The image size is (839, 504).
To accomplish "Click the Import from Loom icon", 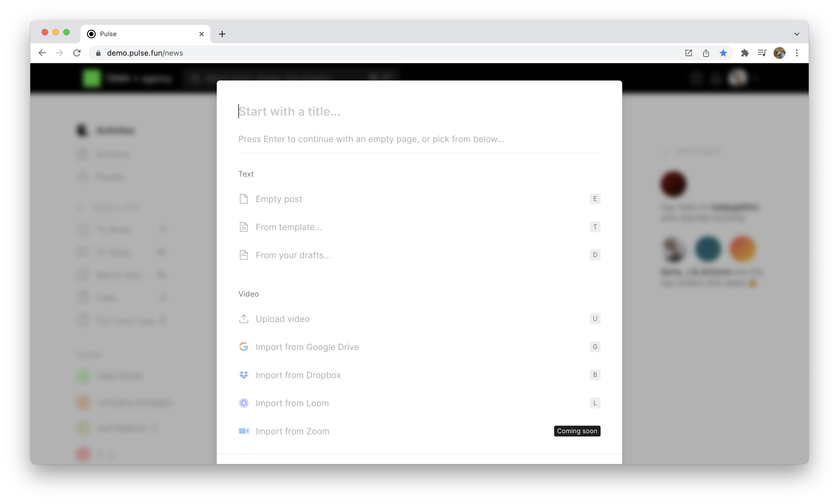I will 244,403.
